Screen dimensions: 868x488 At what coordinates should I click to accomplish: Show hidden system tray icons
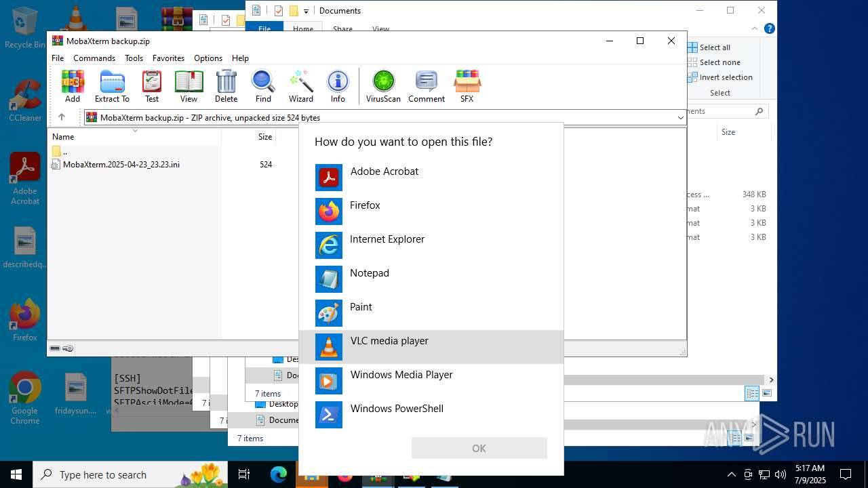[x=731, y=474]
